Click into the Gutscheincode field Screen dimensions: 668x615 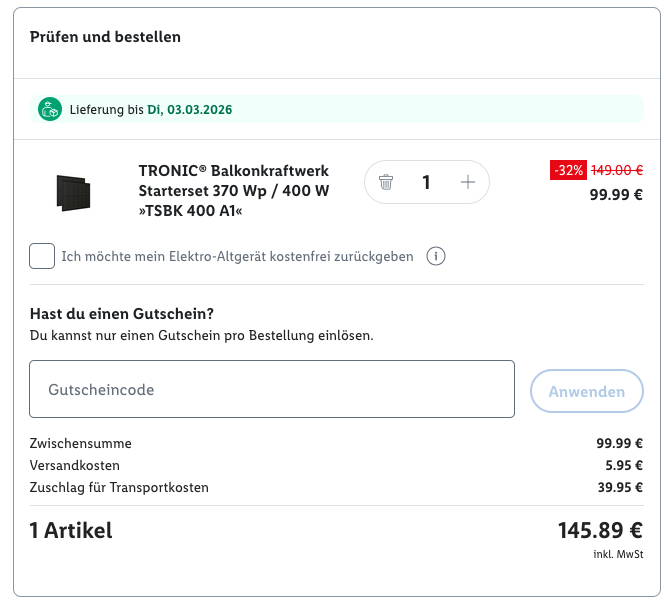tap(272, 389)
